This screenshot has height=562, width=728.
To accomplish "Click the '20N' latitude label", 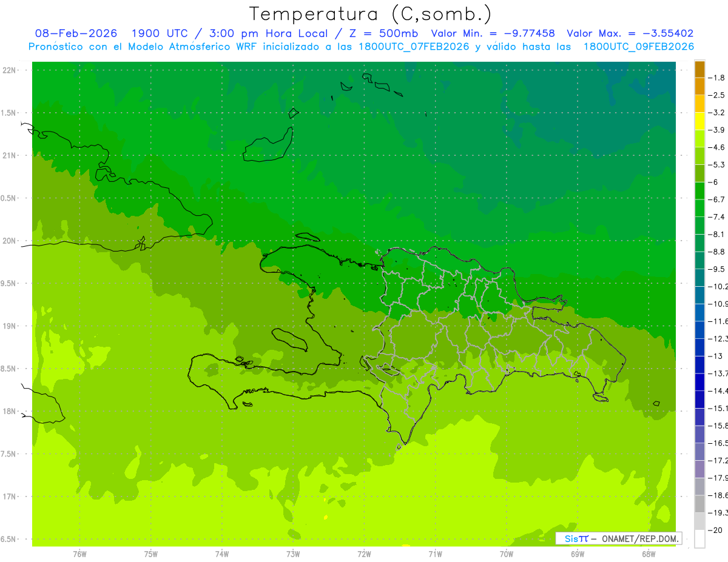I will pos(10,241).
